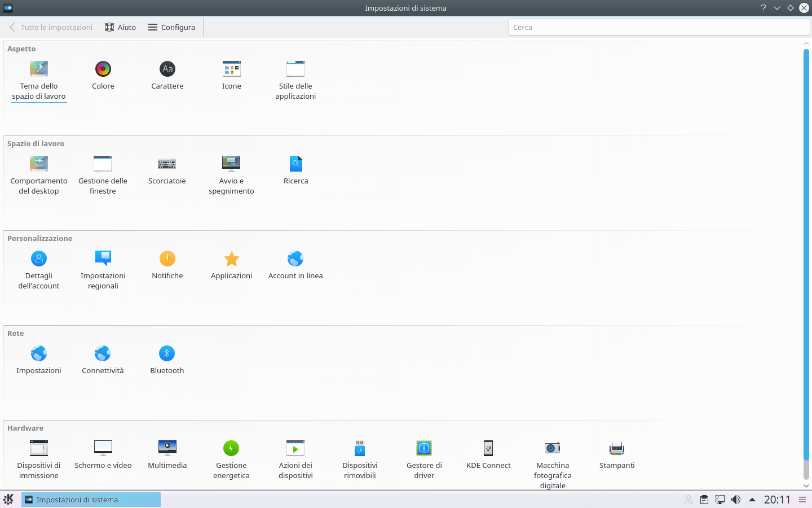The image size is (812, 508).
Task: Open the Configura menu
Action: click(172, 27)
